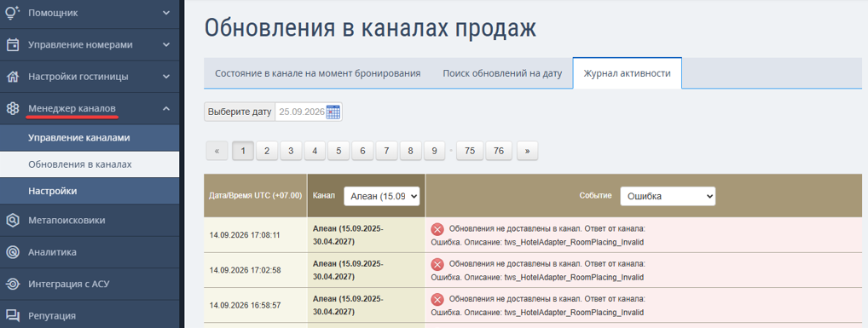Viewport: 868px width, 328px height.
Task: Select the Журнал активности tab
Action: point(628,73)
